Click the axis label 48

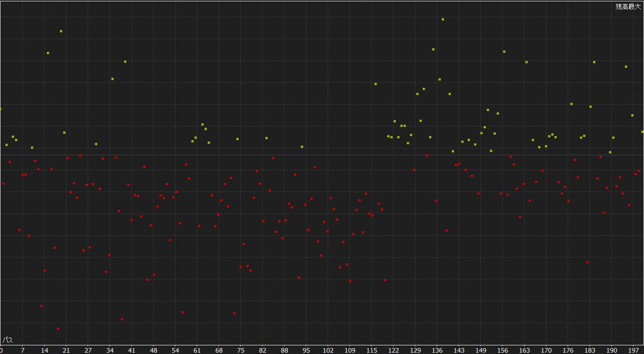coord(154,350)
